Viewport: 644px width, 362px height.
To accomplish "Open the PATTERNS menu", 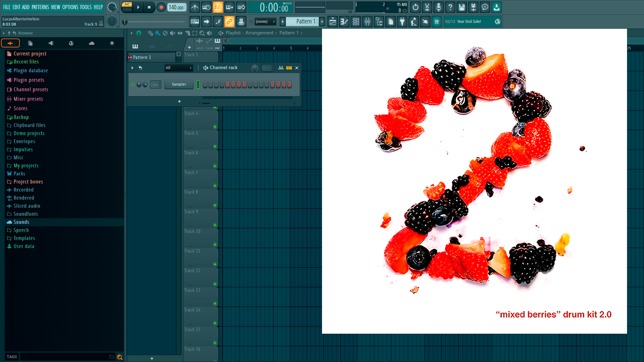I will click(x=40, y=7).
